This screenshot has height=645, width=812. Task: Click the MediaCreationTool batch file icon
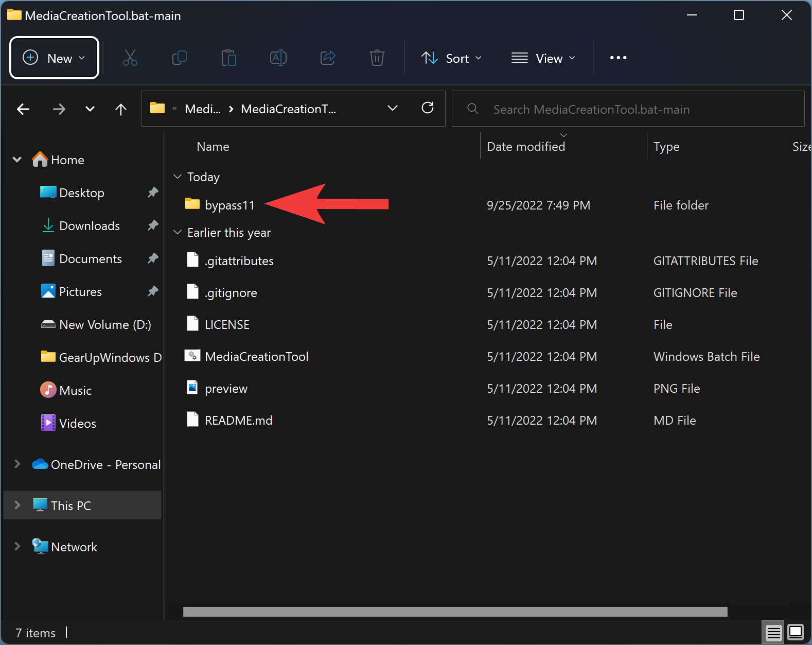point(192,356)
